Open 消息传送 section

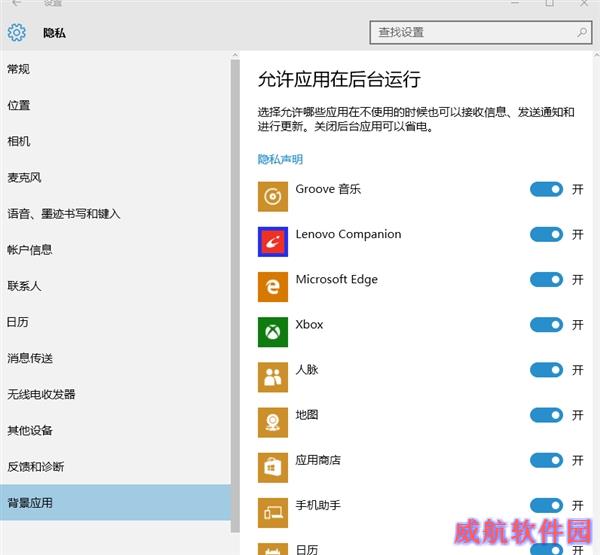pos(115,358)
